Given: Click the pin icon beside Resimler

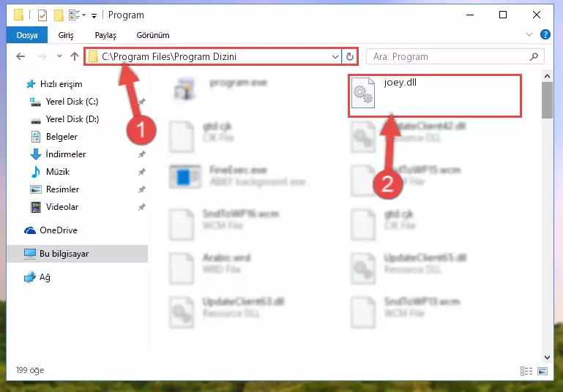Looking at the screenshot, I should pos(142,189).
